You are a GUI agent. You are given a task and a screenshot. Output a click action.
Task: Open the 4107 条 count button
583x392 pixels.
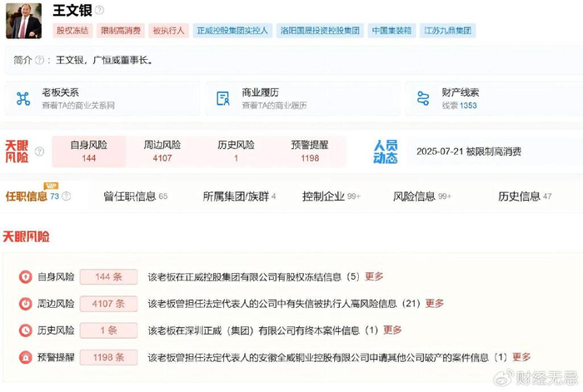pos(108,304)
